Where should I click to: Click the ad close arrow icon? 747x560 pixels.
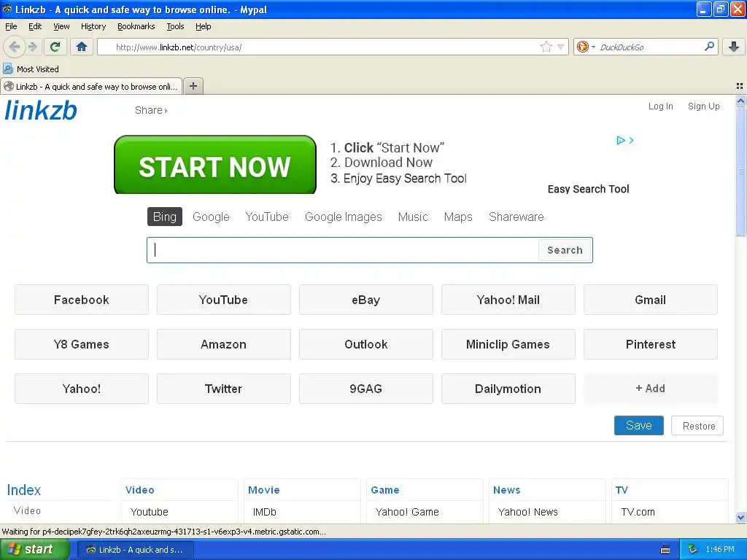[631, 140]
